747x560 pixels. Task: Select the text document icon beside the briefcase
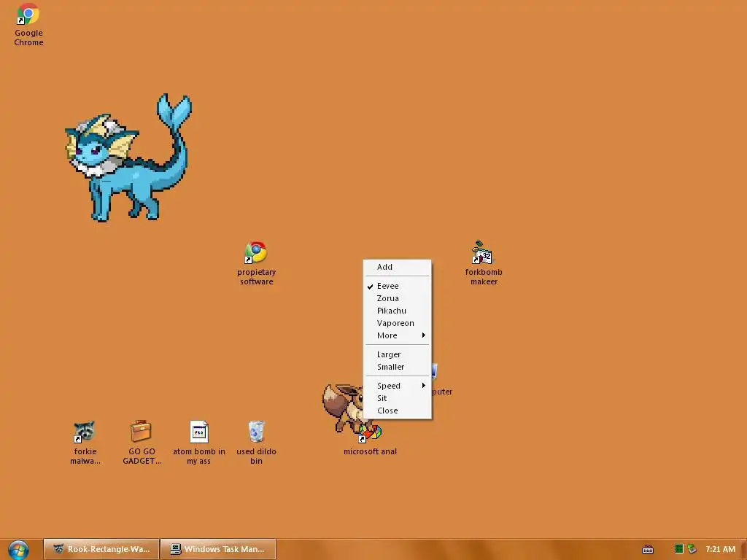click(x=198, y=443)
